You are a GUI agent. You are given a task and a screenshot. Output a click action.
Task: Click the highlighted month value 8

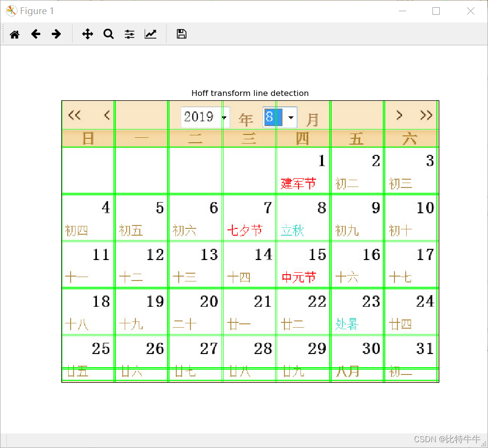coord(273,117)
